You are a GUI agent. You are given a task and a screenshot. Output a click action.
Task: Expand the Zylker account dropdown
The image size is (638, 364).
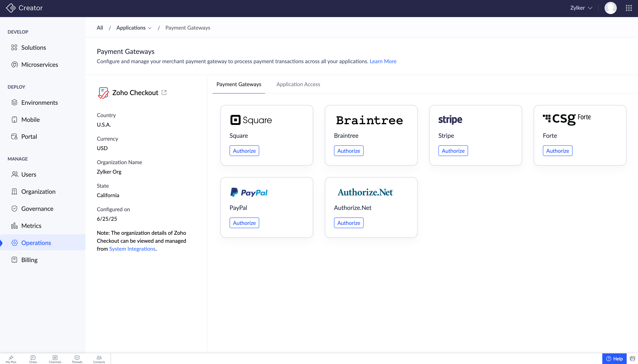(581, 8)
